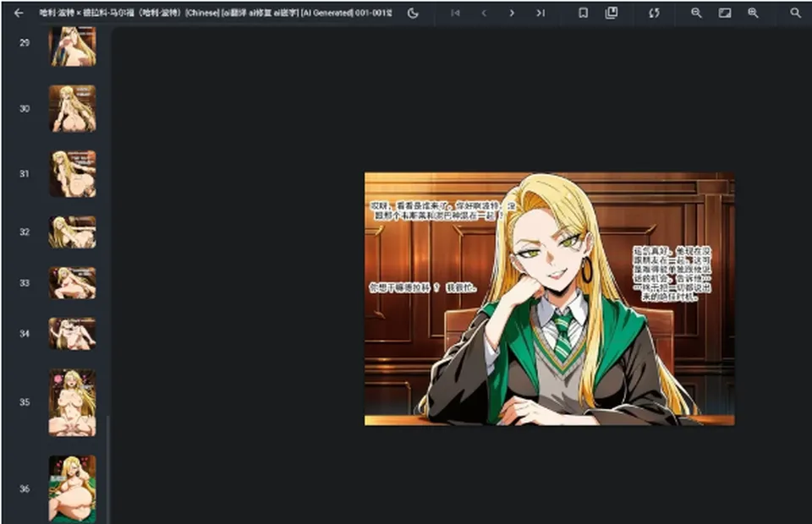Screen dimensions: 812x524
Task: Open the page 30 thumbnail
Action: 73,109
